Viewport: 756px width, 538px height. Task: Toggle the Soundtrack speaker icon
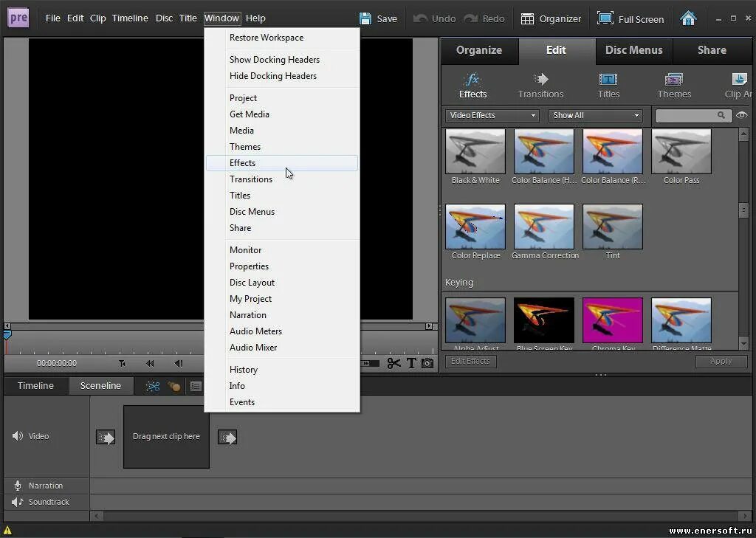coord(18,502)
